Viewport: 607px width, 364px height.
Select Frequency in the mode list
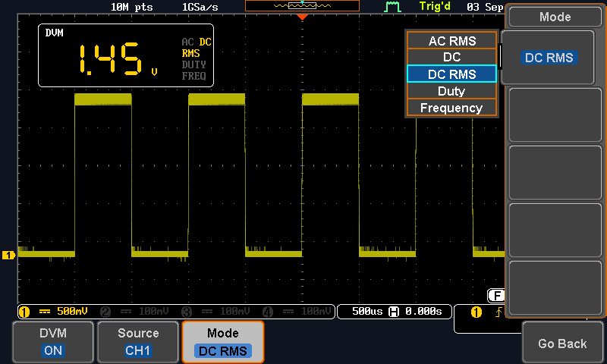click(452, 108)
